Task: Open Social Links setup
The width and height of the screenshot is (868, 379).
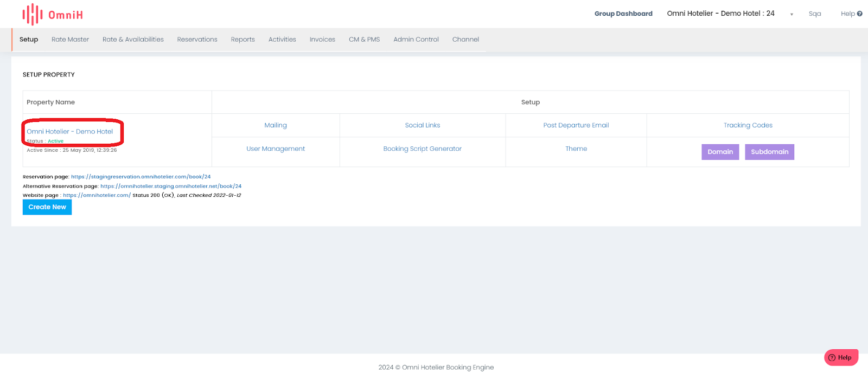Action: click(423, 125)
